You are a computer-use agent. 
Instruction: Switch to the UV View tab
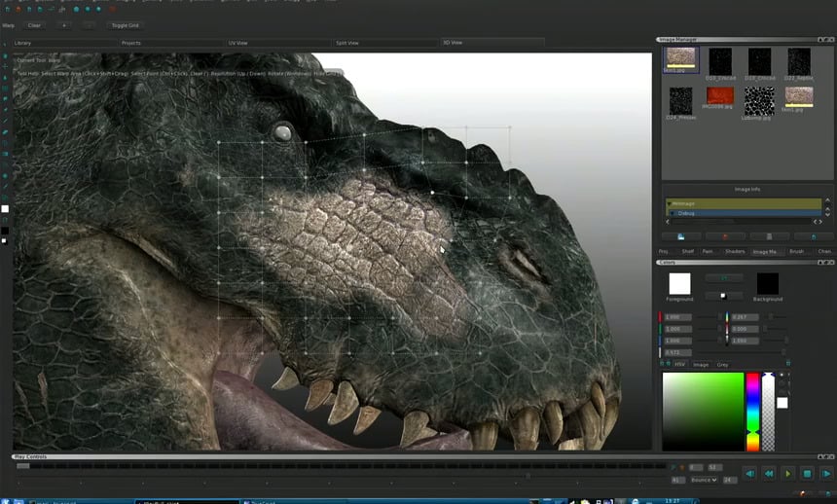tap(238, 43)
